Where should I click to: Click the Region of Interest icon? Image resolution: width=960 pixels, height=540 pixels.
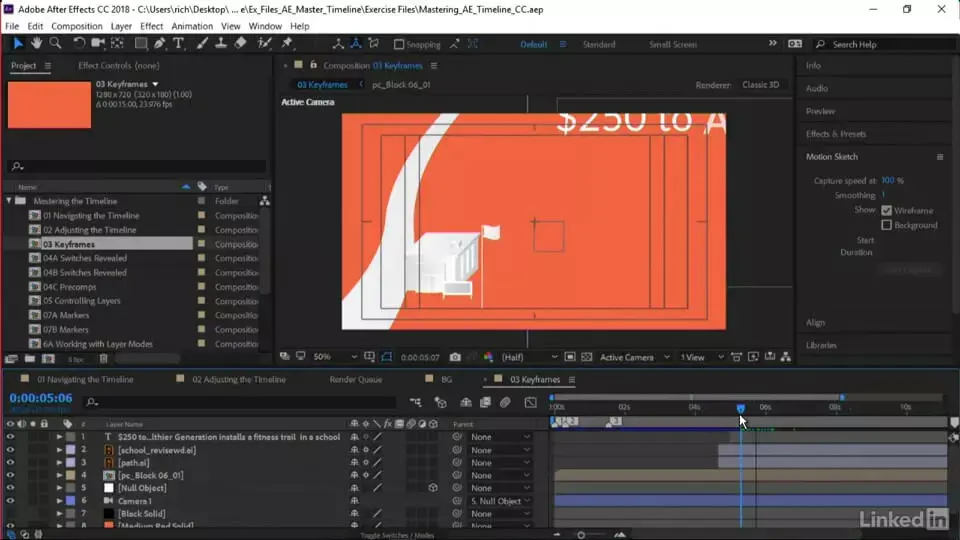tap(569, 357)
